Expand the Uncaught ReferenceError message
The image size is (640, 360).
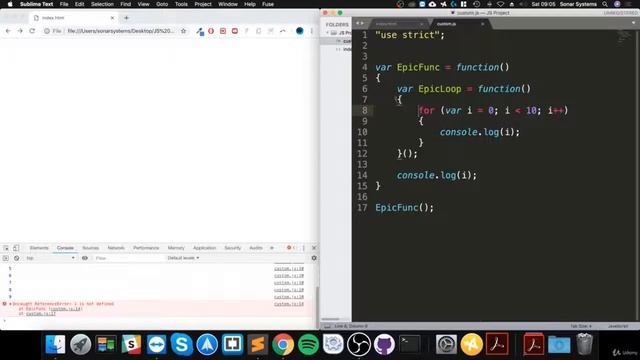(10, 304)
